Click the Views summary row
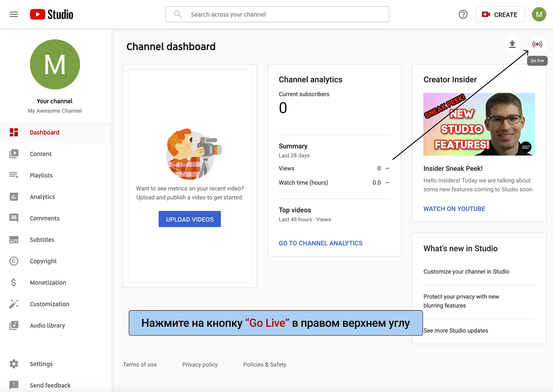Screen dimensions: 553x392 click(334, 168)
